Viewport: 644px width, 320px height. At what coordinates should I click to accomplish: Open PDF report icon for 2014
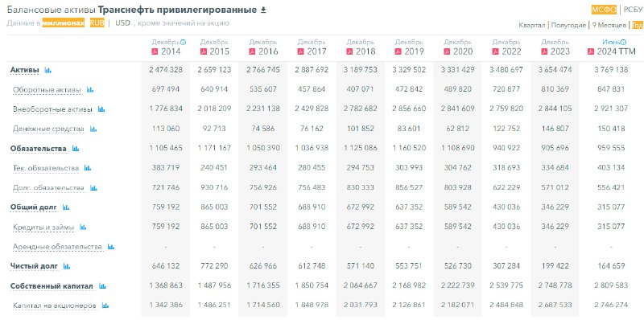(x=155, y=51)
